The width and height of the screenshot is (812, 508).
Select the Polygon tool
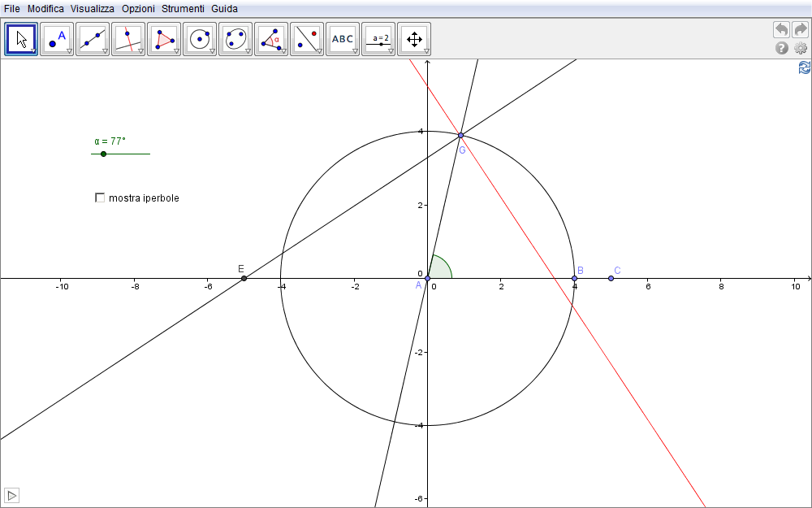click(164, 38)
